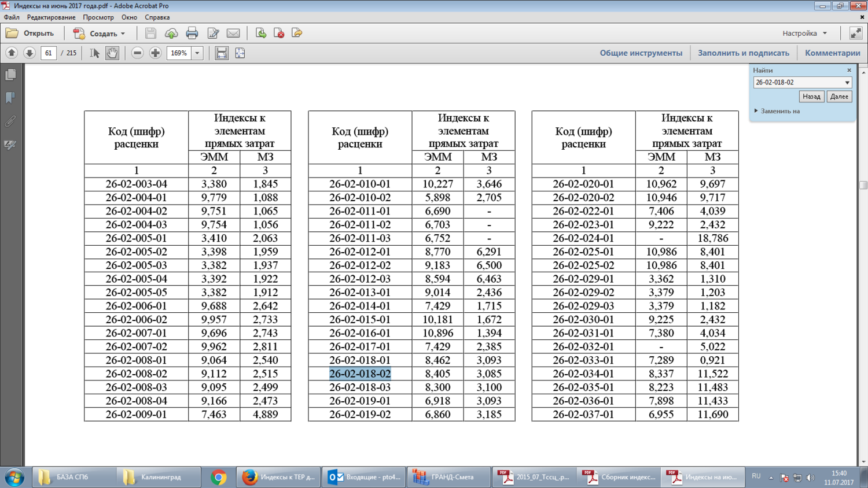Image resolution: width=868 pixels, height=488 pixels.
Task: Open Google Chrome from the taskbar
Action: [x=218, y=478]
